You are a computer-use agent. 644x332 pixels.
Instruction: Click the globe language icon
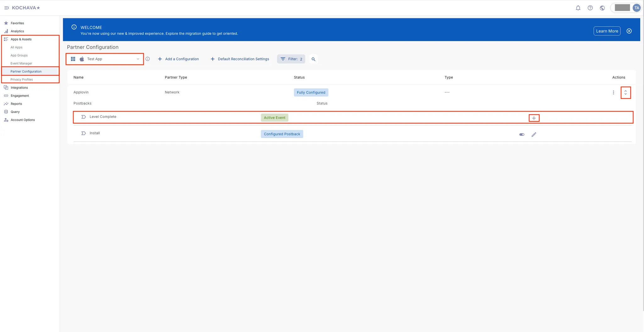point(602,8)
